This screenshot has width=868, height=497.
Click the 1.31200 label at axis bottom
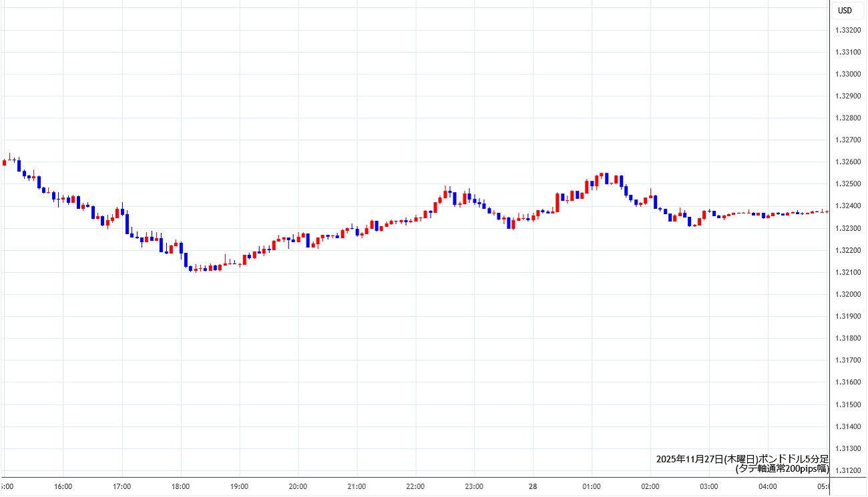848,470
